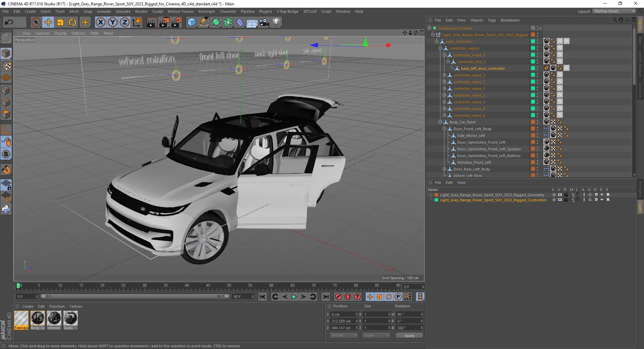This screenshot has width=644, height=349.
Task: Toggle Z-axis lock icon
Action: click(124, 22)
